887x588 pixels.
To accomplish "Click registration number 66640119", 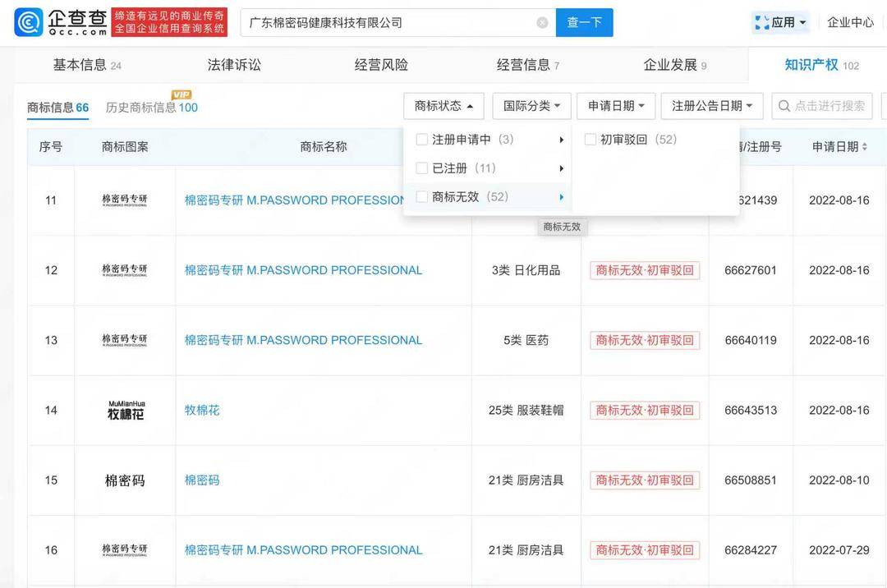I will click(751, 340).
